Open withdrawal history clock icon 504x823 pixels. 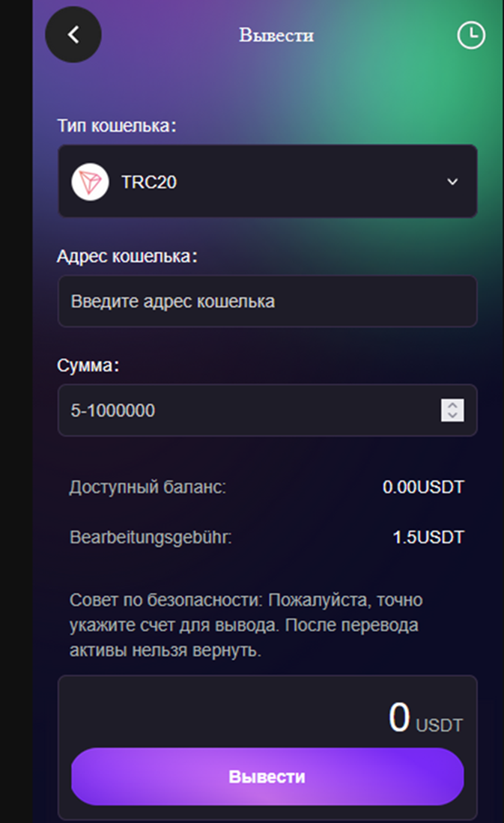tap(471, 35)
